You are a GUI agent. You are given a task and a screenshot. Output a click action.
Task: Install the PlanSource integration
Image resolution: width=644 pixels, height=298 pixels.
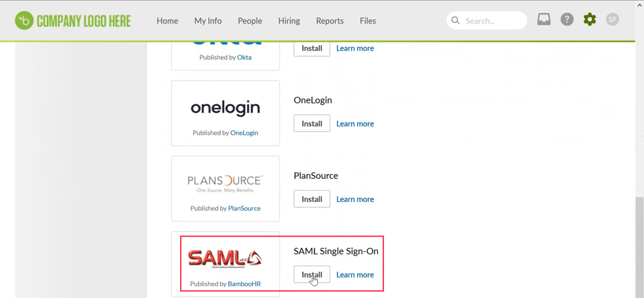(312, 199)
